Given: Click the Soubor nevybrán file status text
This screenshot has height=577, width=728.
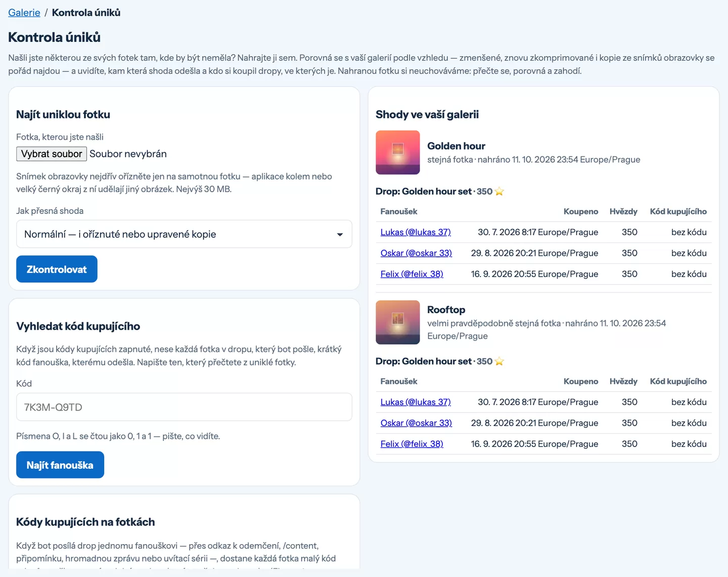Looking at the screenshot, I should coord(128,154).
